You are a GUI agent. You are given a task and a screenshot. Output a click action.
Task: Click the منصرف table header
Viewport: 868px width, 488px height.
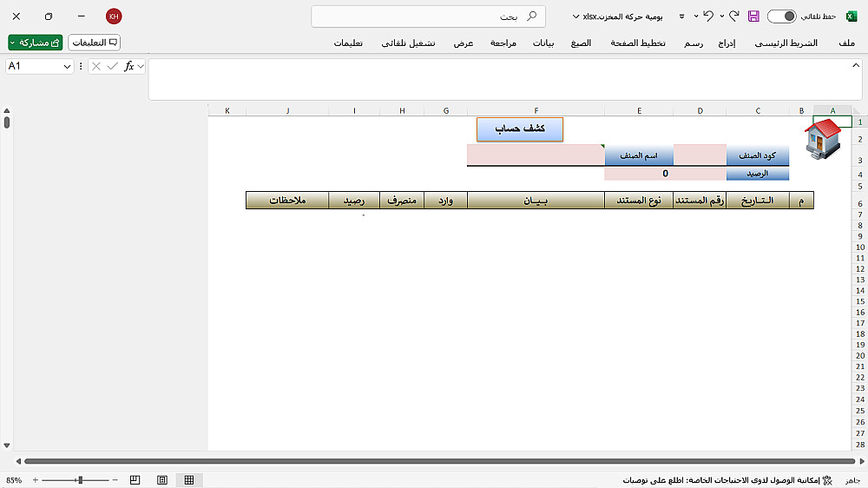[x=402, y=201]
